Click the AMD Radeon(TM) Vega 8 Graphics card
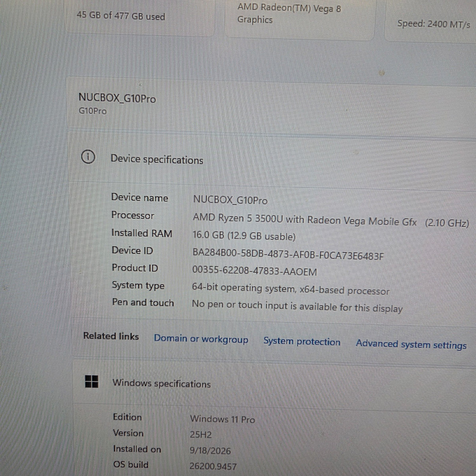476x476 pixels. coord(299,19)
